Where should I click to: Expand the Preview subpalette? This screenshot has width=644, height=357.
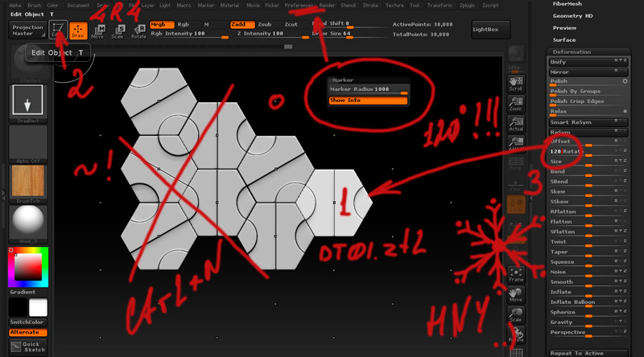click(564, 28)
